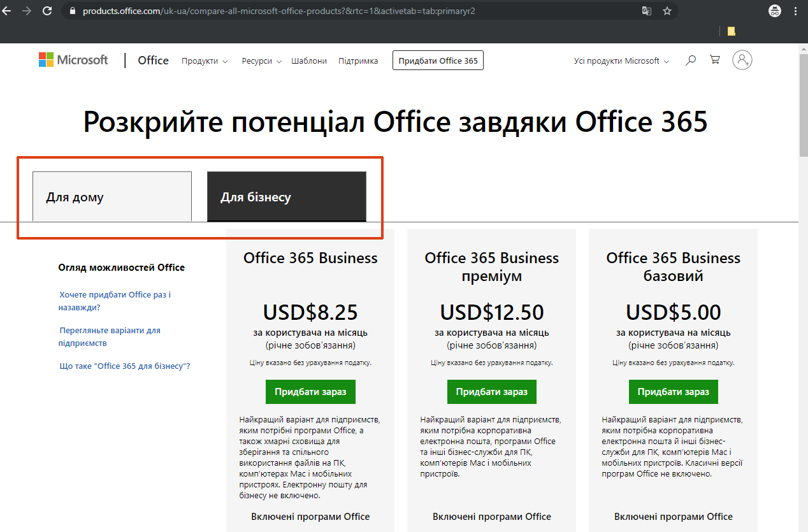Click the Office 365 Business базовий title

tap(674, 267)
